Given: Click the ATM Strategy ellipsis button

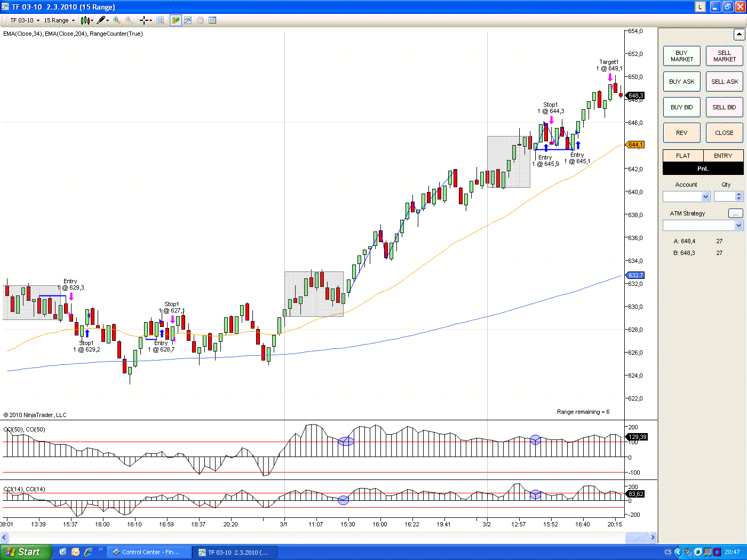Looking at the screenshot, I should [x=736, y=213].
